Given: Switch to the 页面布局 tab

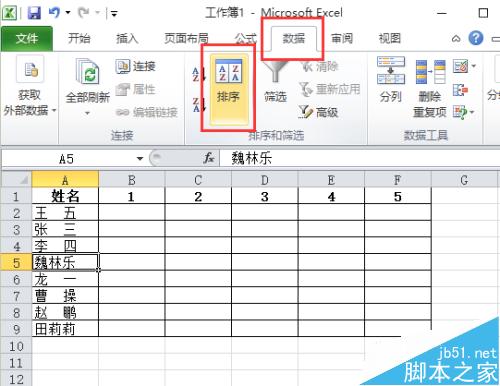Looking at the screenshot, I should pos(186,39).
